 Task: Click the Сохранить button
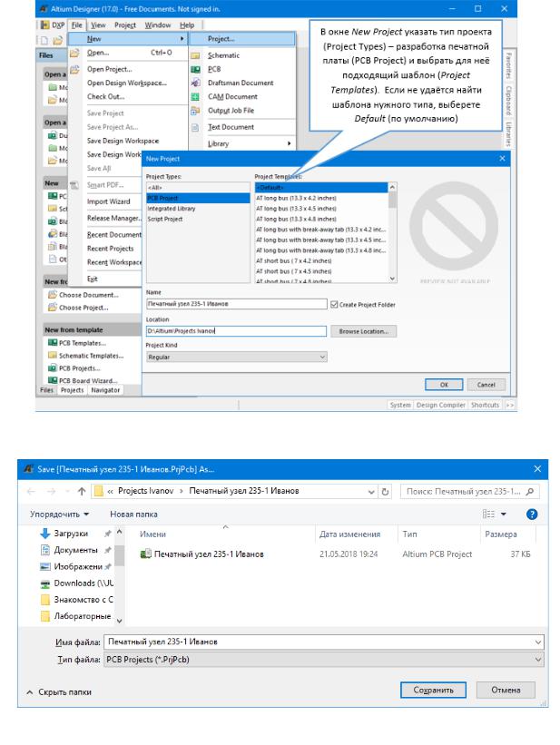click(433, 690)
